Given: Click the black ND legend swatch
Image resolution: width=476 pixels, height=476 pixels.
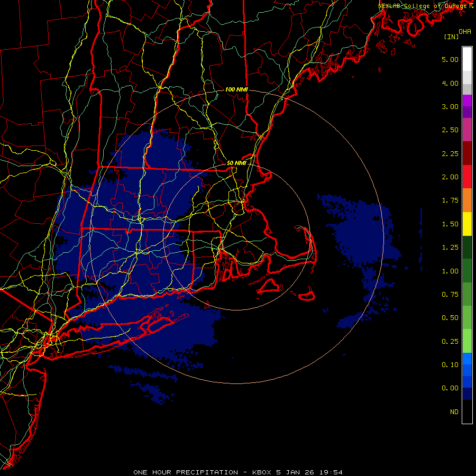Looking at the screenshot, I should 467,411.
